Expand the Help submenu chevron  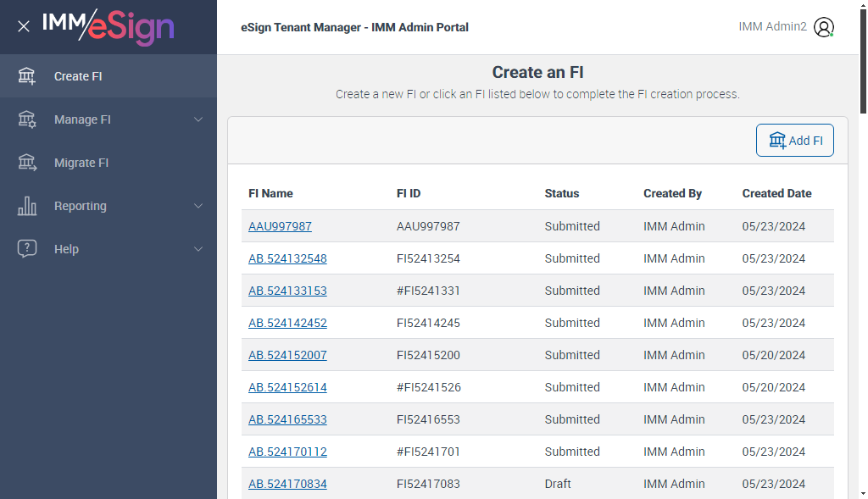click(198, 249)
